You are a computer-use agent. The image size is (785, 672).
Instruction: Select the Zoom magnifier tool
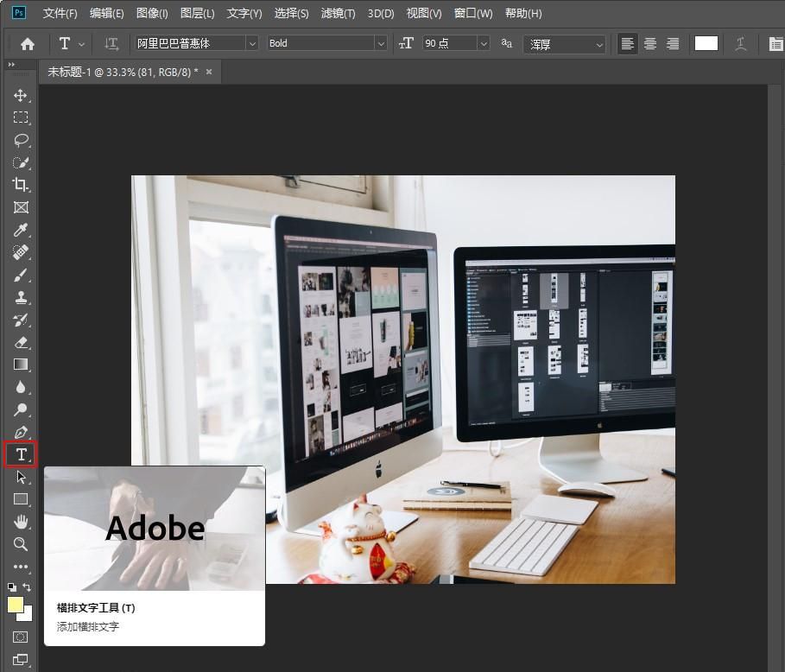tap(21, 544)
